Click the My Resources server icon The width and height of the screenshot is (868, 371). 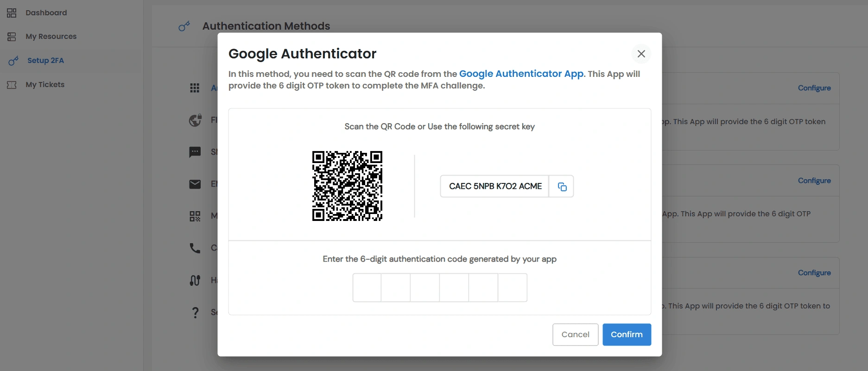12,37
